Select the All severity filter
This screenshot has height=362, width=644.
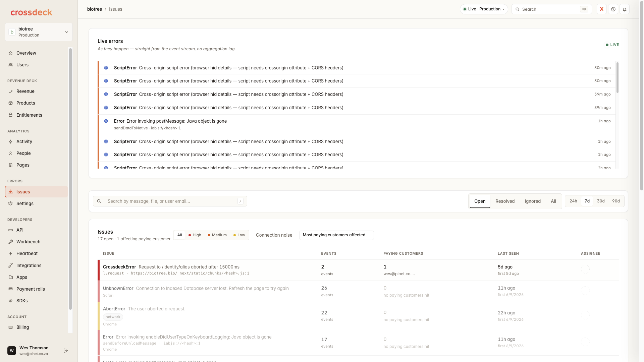[179, 235]
